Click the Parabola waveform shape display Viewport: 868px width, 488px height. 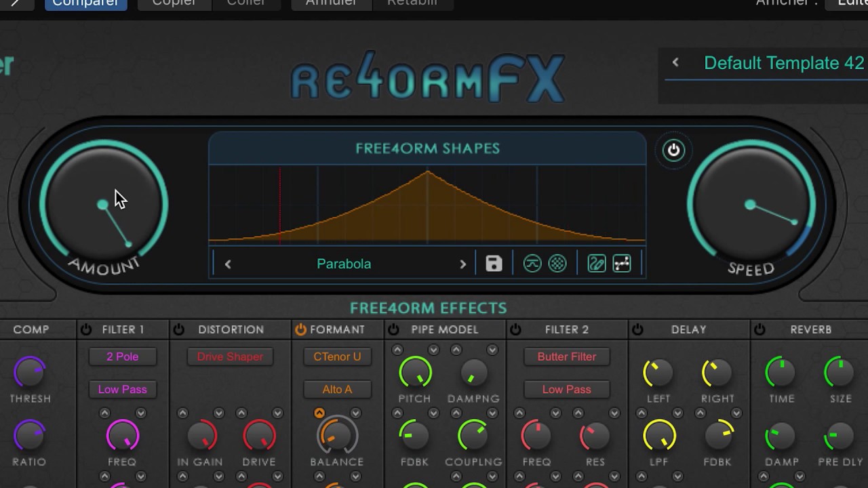[x=427, y=205]
